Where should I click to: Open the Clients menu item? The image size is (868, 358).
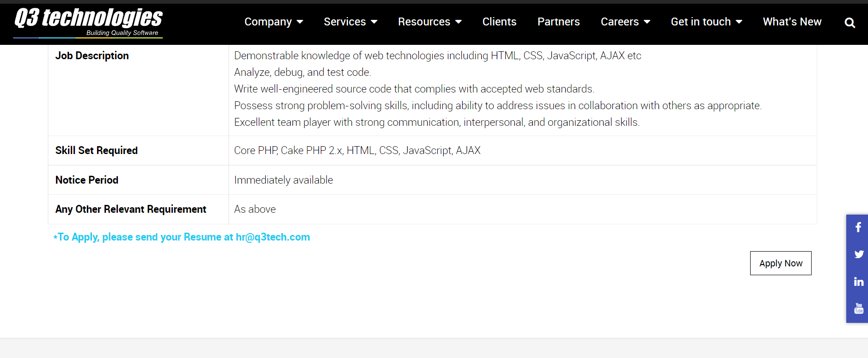click(x=499, y=22)
